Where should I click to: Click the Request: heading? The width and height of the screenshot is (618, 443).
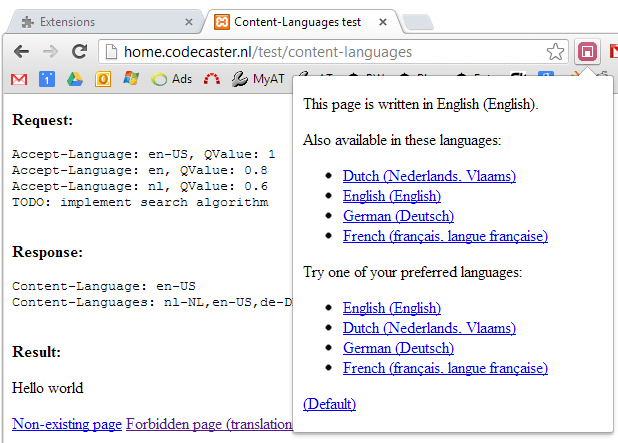pyautogui.click(x=43, y=120)
